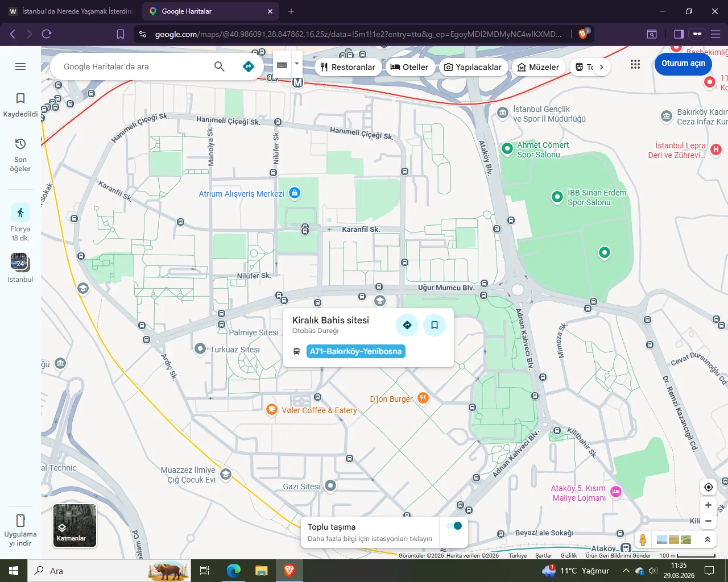Click the search magnifier icon
Screen dimensions: 728x582
coord(219,66)
